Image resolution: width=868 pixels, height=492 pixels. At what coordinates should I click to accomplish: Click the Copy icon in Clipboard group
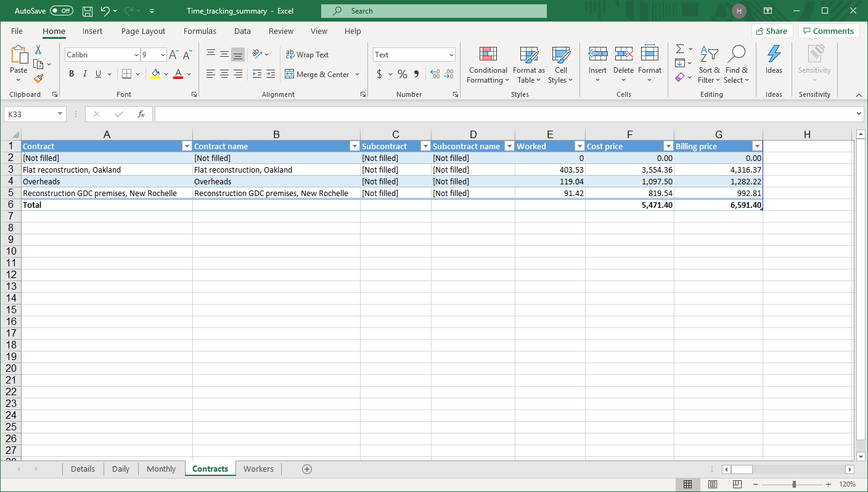pyautogui.click(x=38, y=64)
